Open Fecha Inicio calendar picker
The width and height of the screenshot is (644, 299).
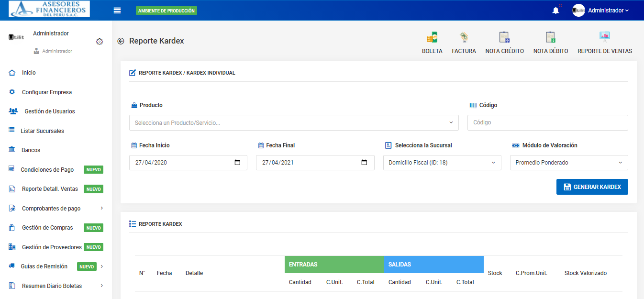(x=237, y=163)
